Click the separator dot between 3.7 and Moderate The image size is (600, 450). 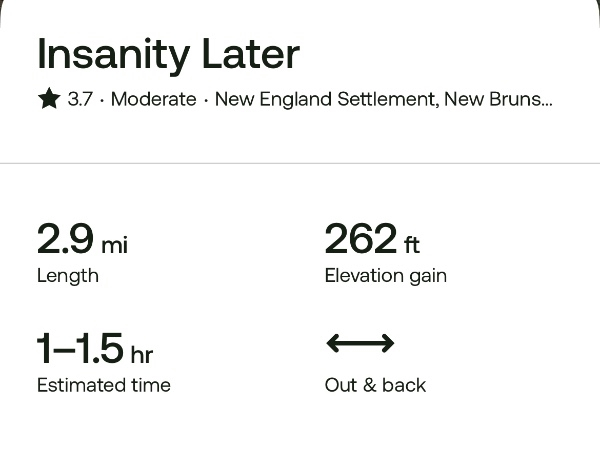pyautogui.click(x=102, y=100)
